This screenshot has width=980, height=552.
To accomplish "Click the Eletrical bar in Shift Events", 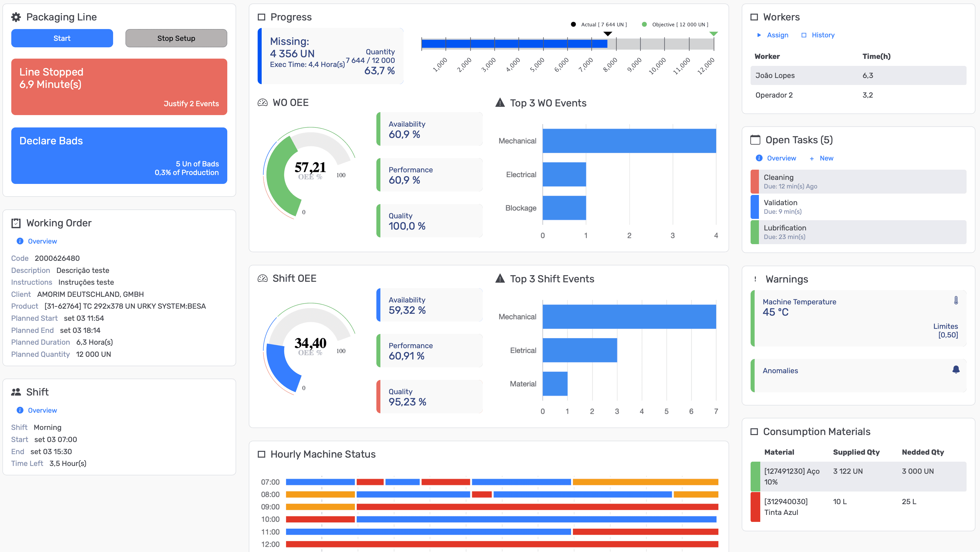I will coord(580,350).
